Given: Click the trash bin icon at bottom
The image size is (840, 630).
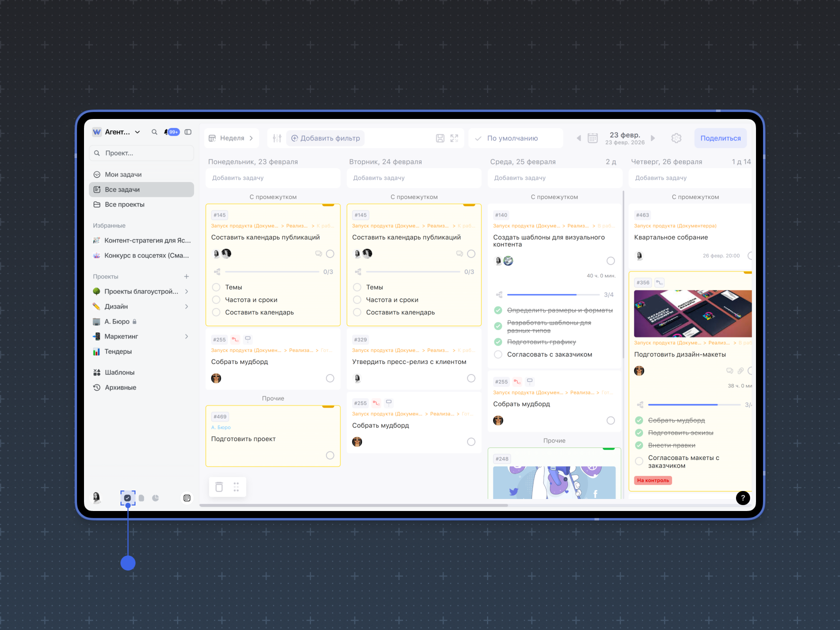Looking at the screenshot, I should click(219, 487).
